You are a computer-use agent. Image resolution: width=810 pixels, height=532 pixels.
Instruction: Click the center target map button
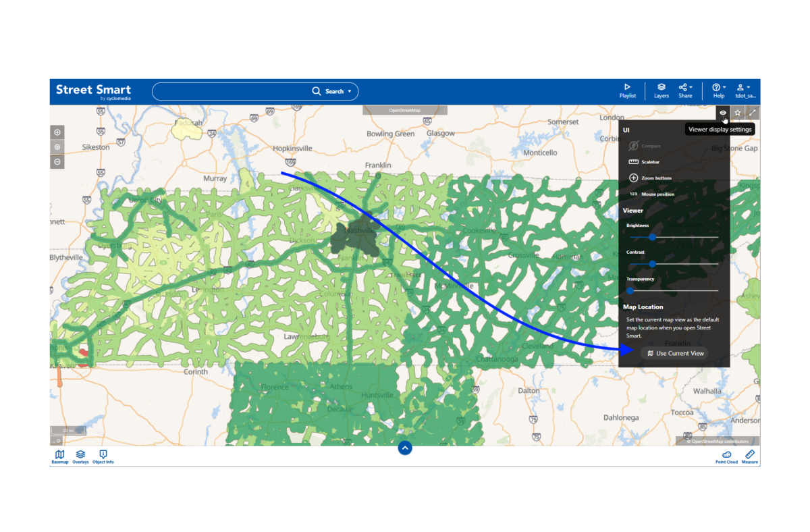57,147
